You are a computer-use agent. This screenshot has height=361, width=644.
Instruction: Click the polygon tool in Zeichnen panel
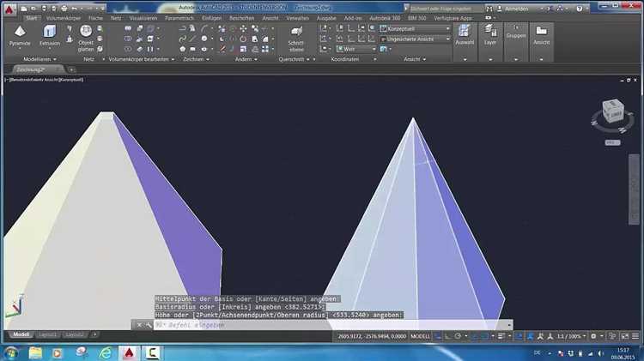183,49
